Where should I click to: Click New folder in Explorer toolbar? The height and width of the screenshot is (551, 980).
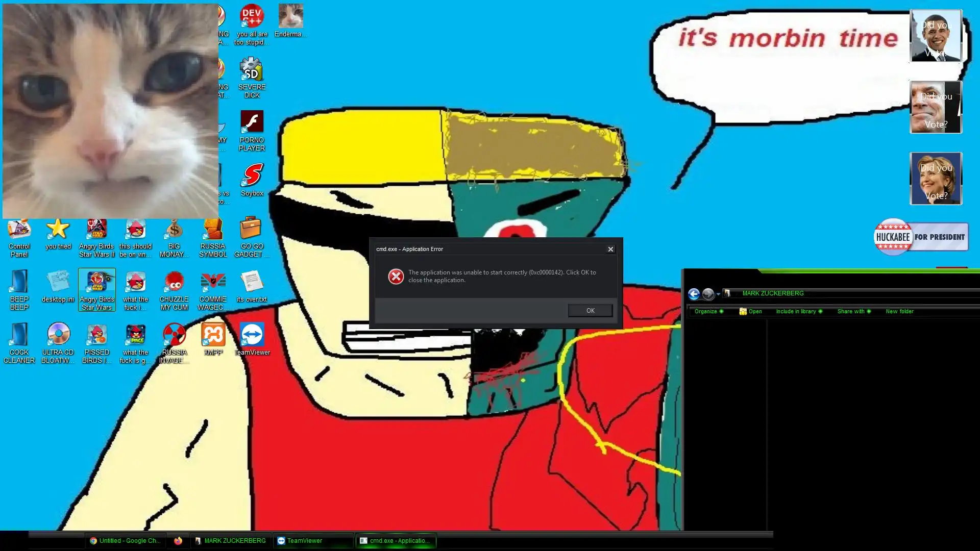point(899,311)
